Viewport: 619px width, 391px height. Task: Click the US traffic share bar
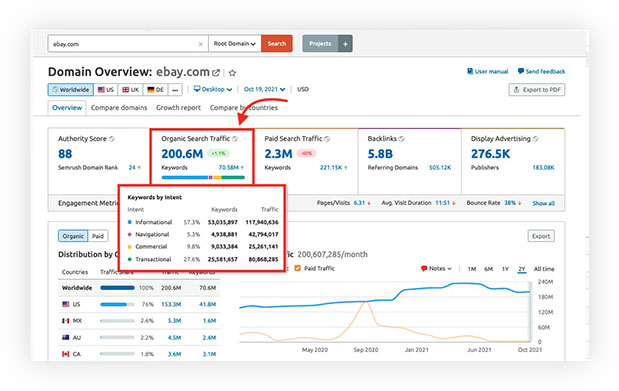[x=117, y=305]
